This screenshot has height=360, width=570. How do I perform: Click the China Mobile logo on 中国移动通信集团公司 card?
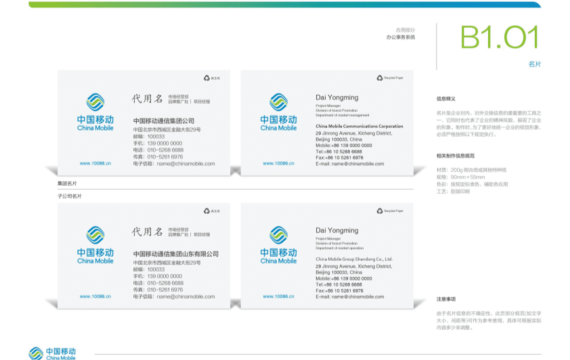pyautogui.click(x=95, y=111)
